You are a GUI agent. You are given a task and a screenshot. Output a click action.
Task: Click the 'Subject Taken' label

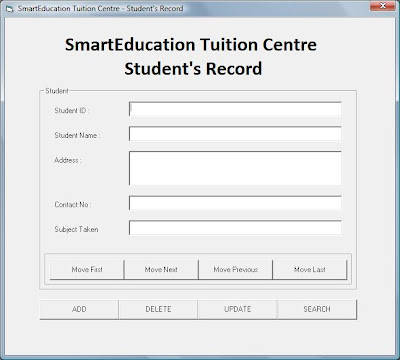[x=76, y=229]
